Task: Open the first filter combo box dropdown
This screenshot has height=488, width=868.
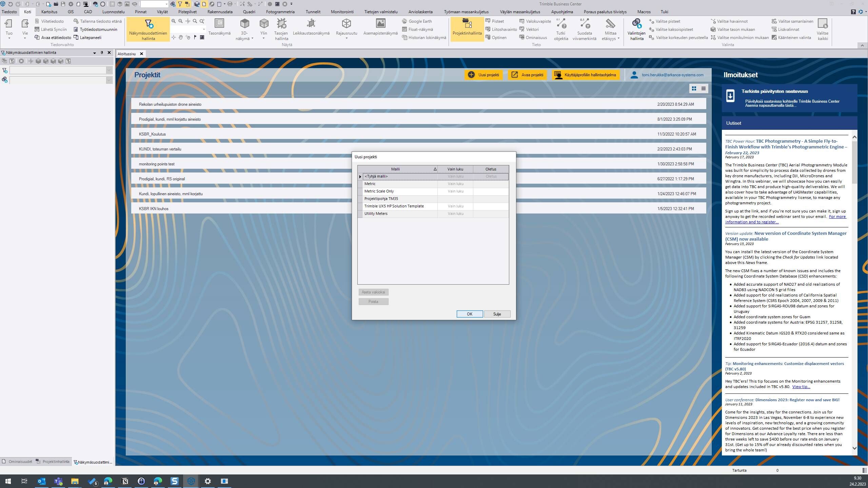Action: pos(109,70)
